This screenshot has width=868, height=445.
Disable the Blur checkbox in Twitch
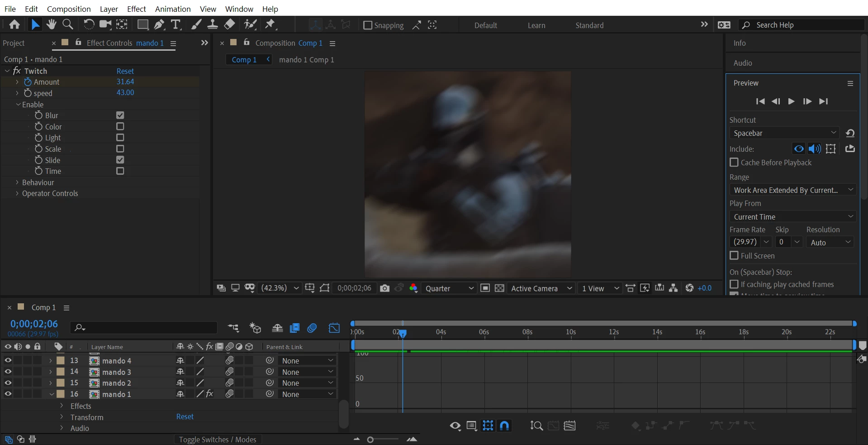(x=120, y=115)
